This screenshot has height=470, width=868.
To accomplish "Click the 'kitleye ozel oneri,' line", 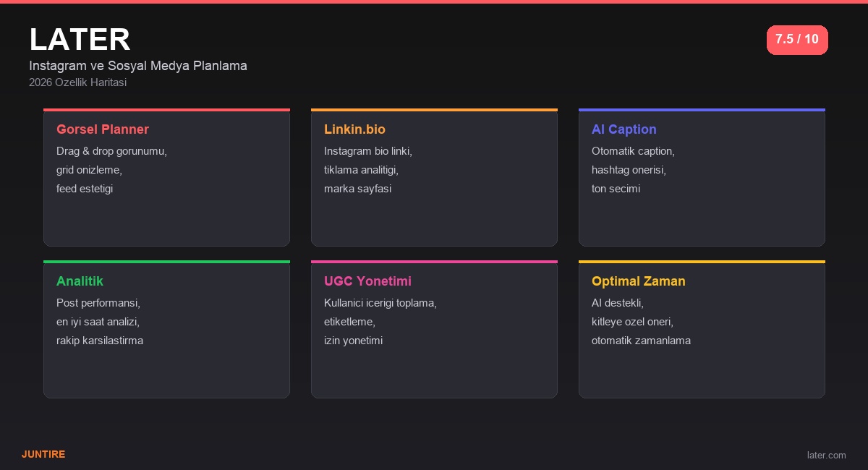I will click(x=632, y=322).
